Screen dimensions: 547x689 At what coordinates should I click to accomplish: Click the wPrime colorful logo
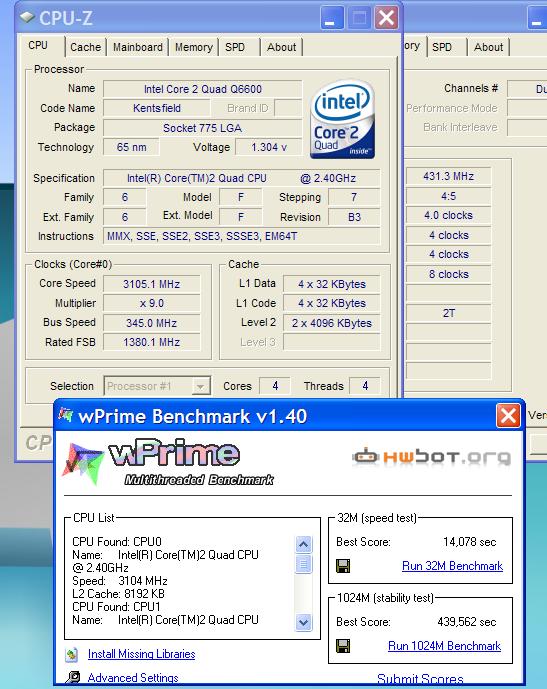[83, 464]
